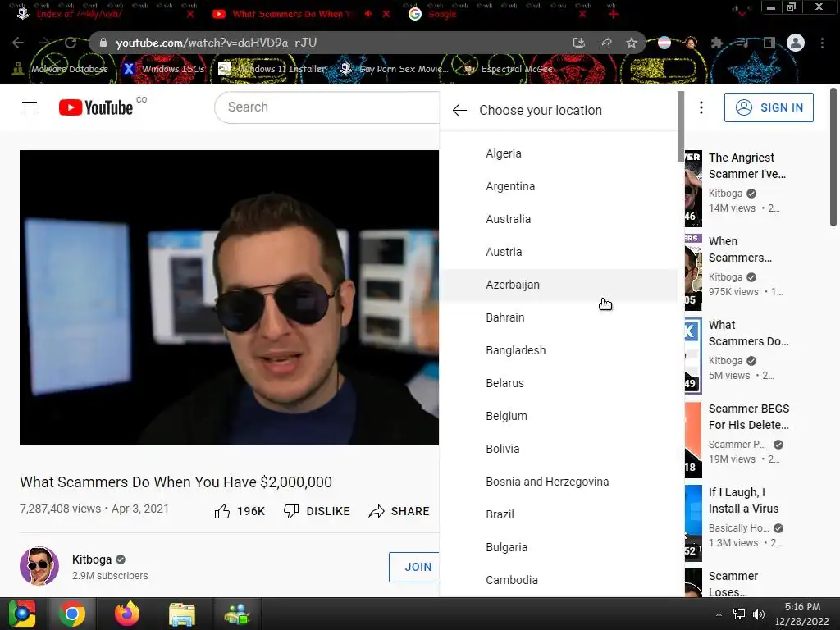The image size is (840, 630).
Task: Click the JOIN channel button
Action: click(x=414, y=567)
